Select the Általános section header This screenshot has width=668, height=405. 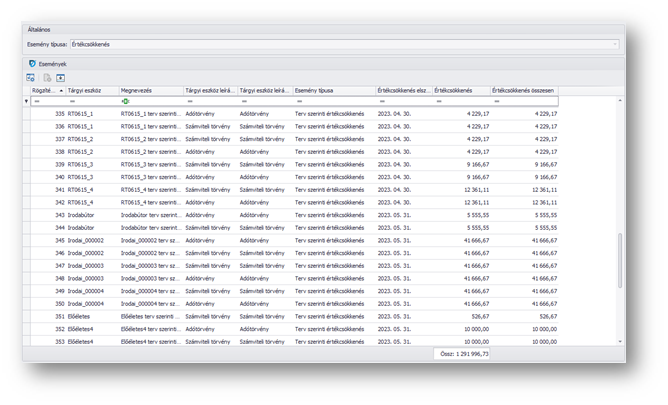point(39,31)
